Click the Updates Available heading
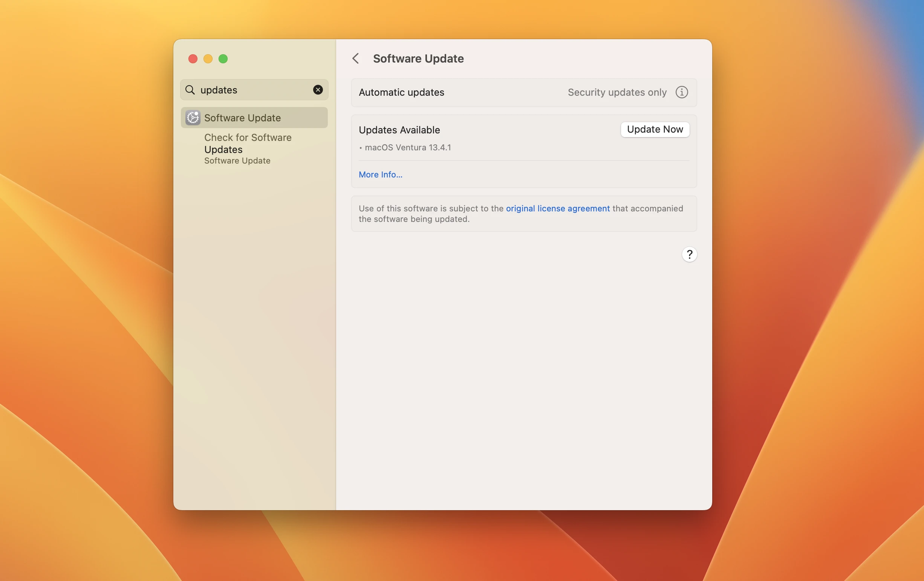The image size is (924, 581). pos(399,130)
